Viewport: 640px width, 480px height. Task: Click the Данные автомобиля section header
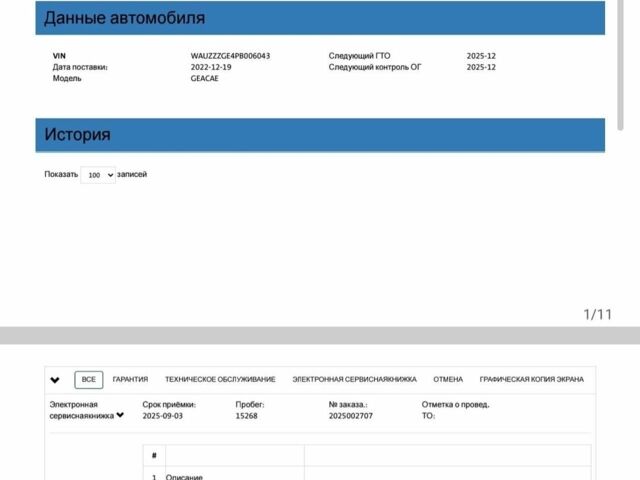pyautogui.click(x=320, y=18)
